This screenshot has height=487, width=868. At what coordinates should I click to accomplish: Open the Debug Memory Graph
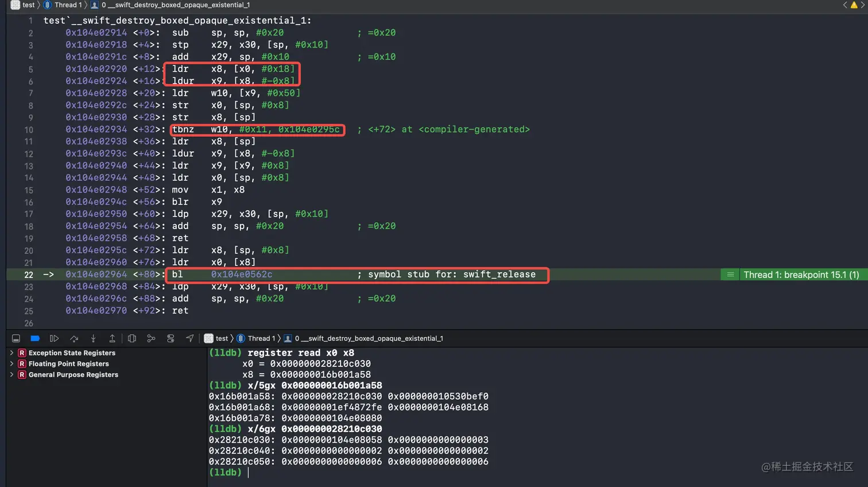pos(151,339)
